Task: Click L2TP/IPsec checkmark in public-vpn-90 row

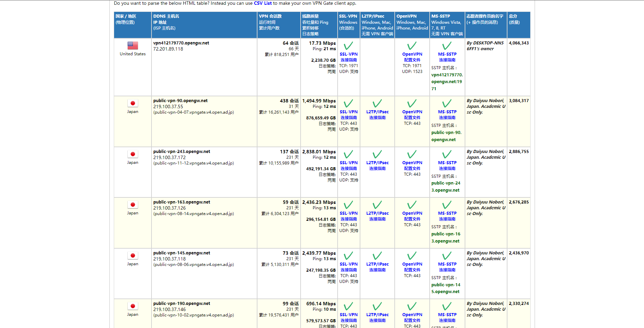Action: click(x=377, y=103)
